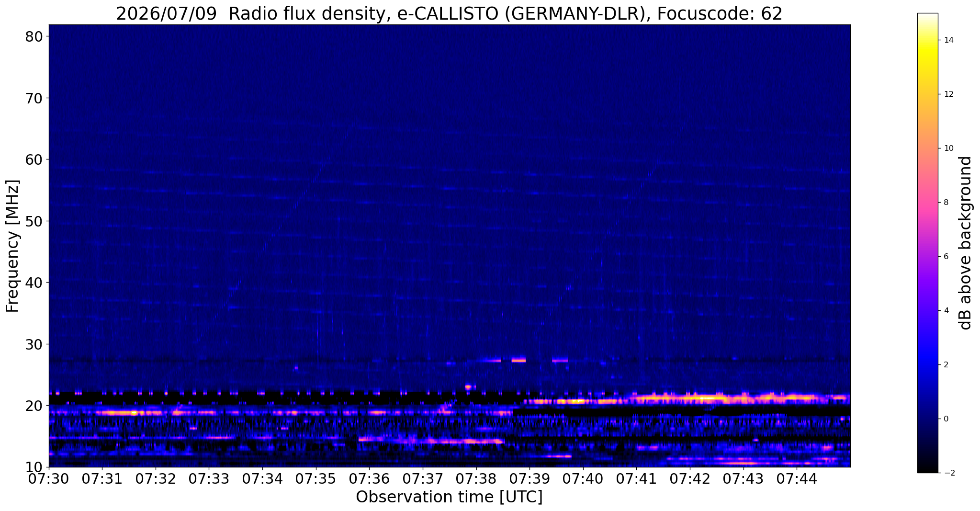The image size is (980, 511).
Task: Click the 07:38 time axis label
Action: 476,478
